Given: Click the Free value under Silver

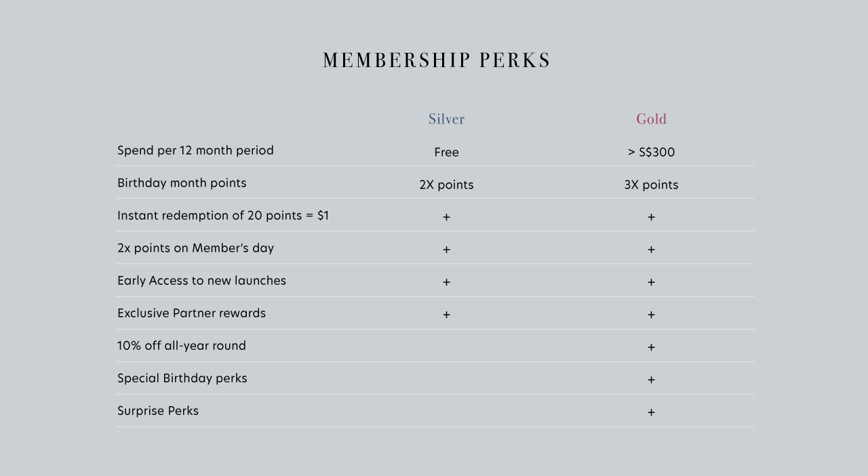Looking at the screenshot, I should 446,152.
